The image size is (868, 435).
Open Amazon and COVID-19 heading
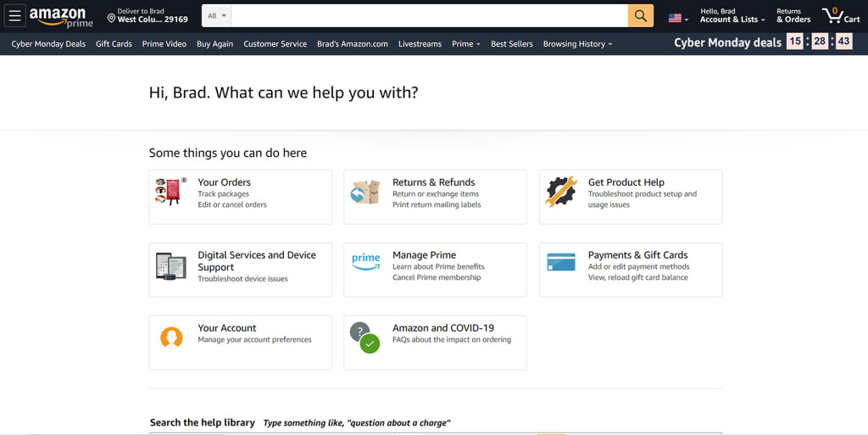(443, 327)
